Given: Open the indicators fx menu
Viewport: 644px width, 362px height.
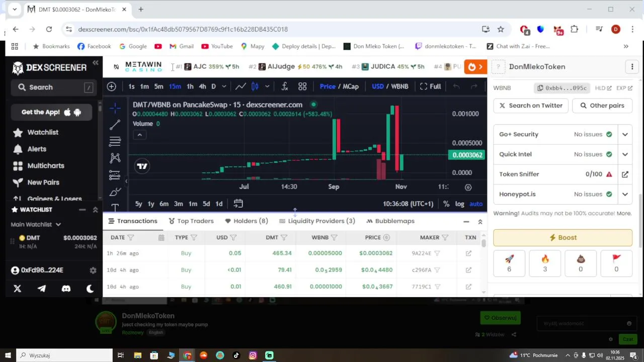Looking at the screenshot, I should coord(284,86).
